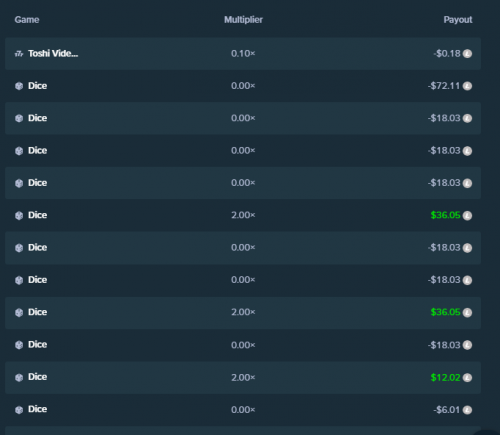Click the -$72.11 payout amount
Viewport: 500px width, 435px height.
444,86
